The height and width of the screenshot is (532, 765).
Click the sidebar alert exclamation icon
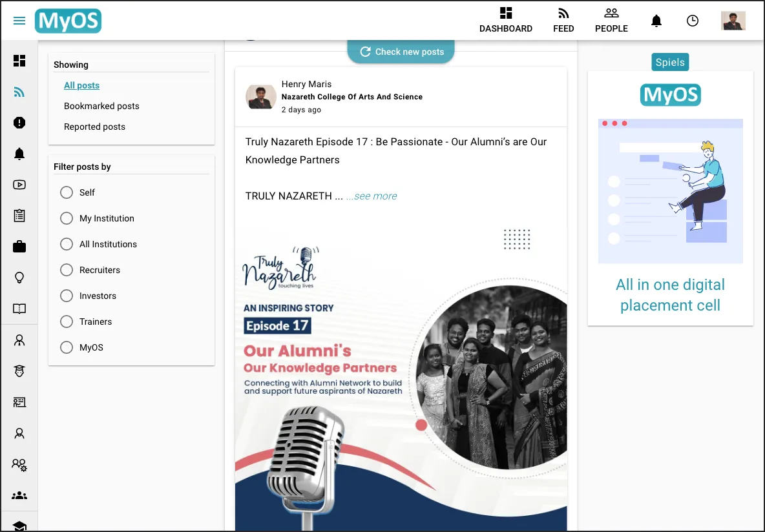19,123
